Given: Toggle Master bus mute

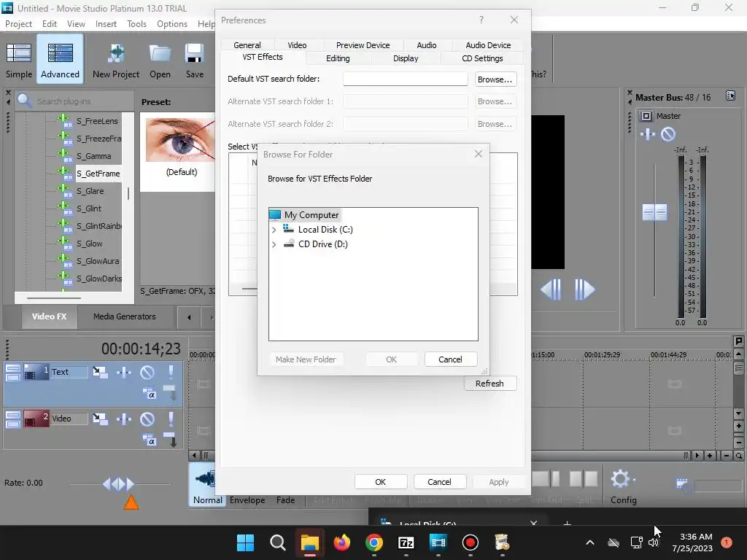Looking at the screenshot, I should click(668, 134).
